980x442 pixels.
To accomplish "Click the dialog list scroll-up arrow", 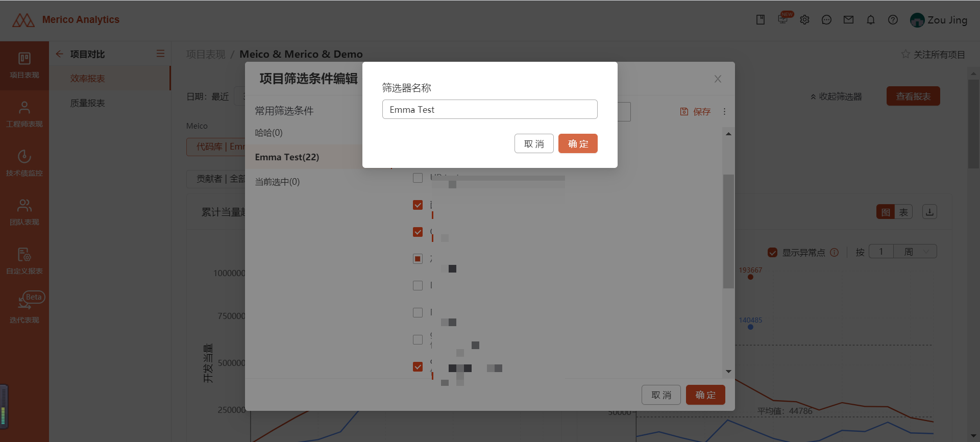I will 728,134.
